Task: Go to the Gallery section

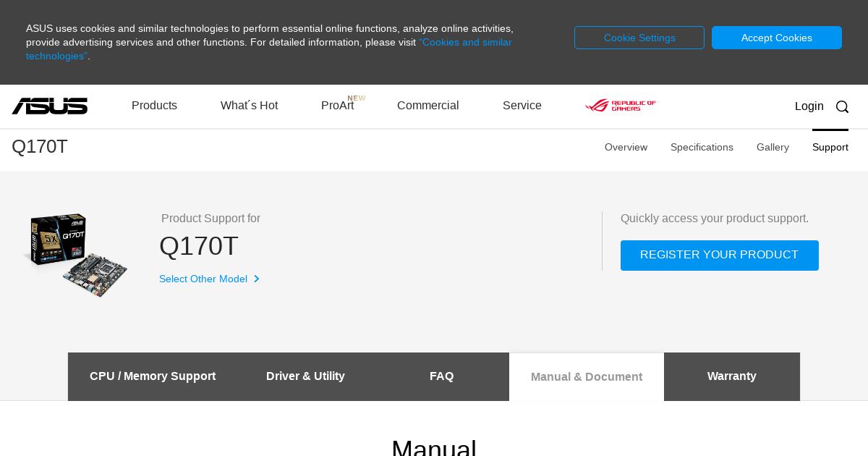Action: coord(773,147)
